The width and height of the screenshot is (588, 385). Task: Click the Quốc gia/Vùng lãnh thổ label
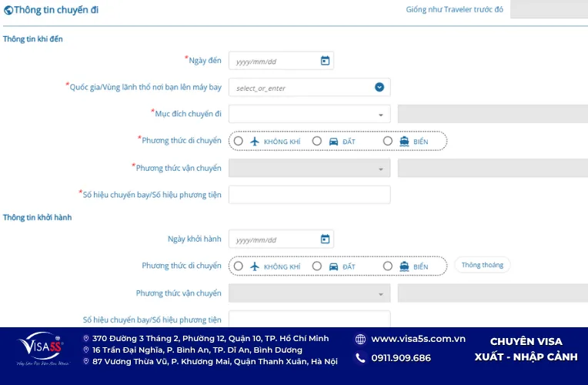tap(145, 87)
